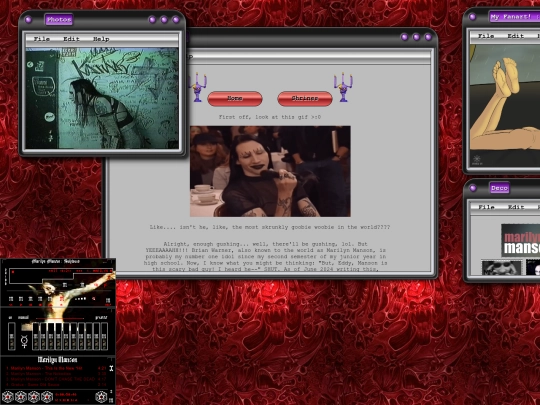
Task: Click the preamp slider left of Mercury symbol
Action: pyautogui.click(x=12, y=336)
